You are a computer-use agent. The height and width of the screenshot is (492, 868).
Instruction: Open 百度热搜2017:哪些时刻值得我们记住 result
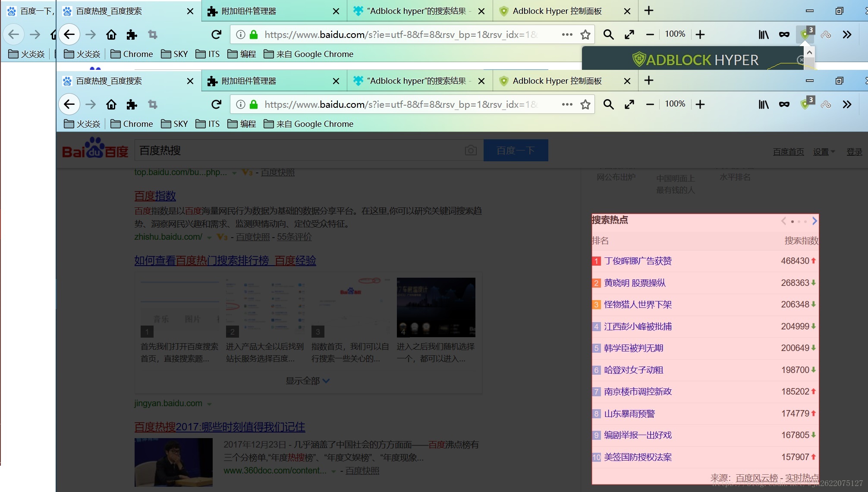tap(220, 427)
